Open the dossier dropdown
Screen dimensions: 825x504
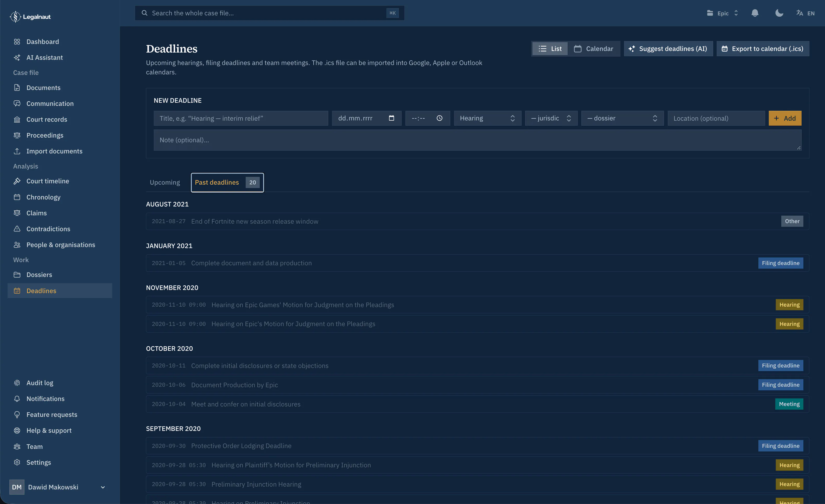623,118
